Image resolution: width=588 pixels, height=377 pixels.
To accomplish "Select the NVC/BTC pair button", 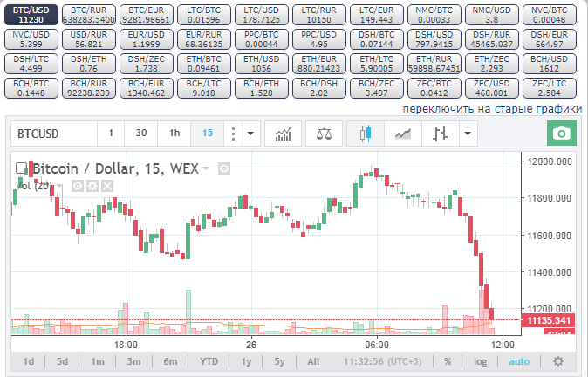I will [x=550, y=15].
